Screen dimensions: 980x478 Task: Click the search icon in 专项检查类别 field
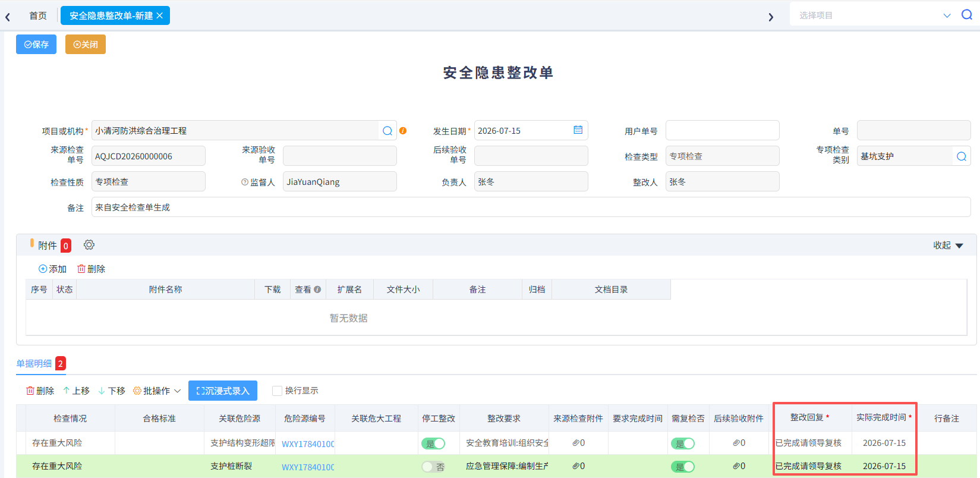tap(961, 156)
